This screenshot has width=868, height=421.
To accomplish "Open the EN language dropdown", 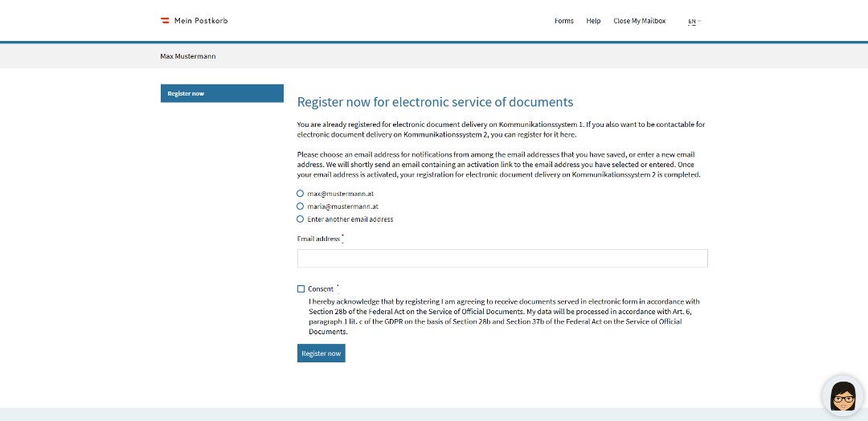I will point(694,22).
